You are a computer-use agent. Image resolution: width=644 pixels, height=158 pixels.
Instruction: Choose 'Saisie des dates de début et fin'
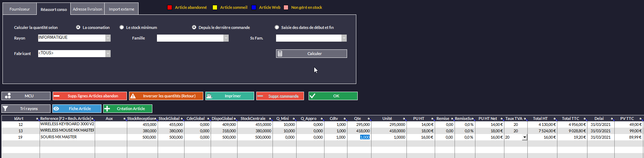(277, 27)
